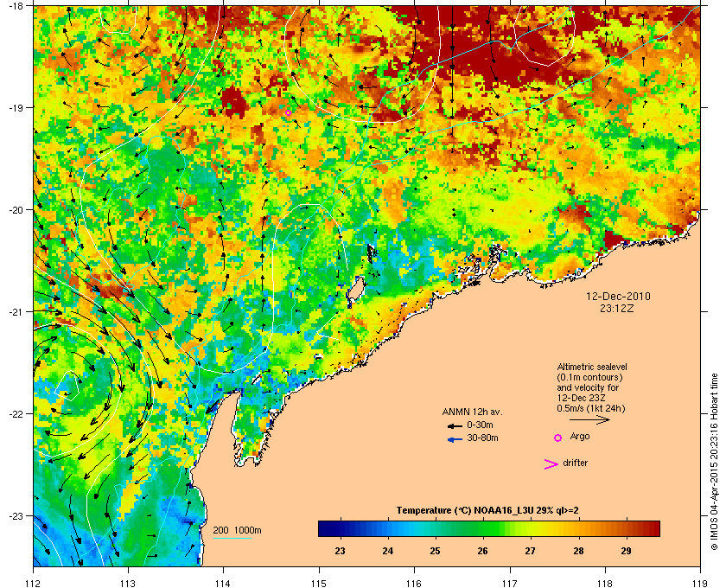Click the blue 30-80m arrow legend symbol
Screen dimensions: 726x588
[455, 439]
